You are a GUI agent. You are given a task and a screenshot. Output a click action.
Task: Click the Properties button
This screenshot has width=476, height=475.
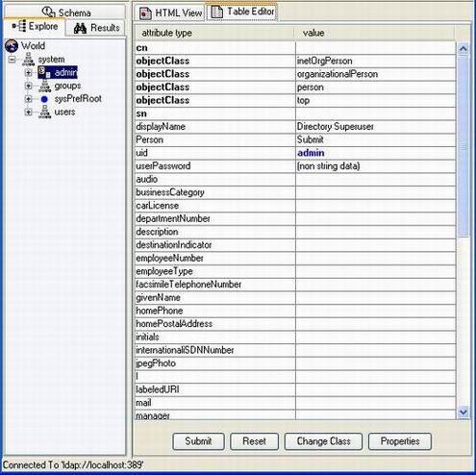click(x=400, y=441)
